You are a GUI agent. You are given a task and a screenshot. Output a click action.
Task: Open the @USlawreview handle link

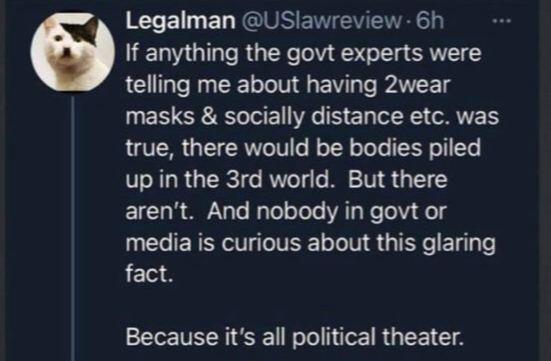click(320, 21)
